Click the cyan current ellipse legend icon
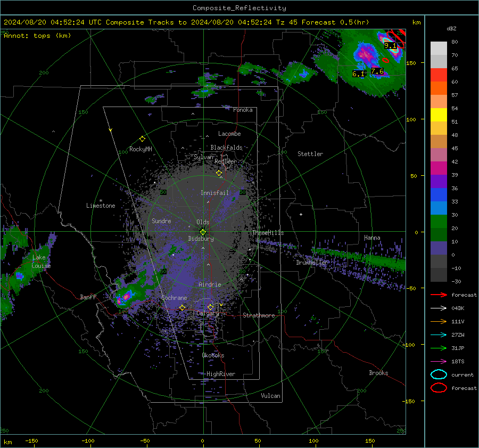 (439, 374)
